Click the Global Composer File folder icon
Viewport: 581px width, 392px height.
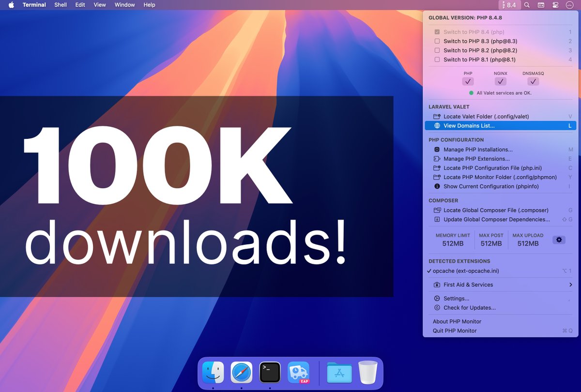pos(437,210)
